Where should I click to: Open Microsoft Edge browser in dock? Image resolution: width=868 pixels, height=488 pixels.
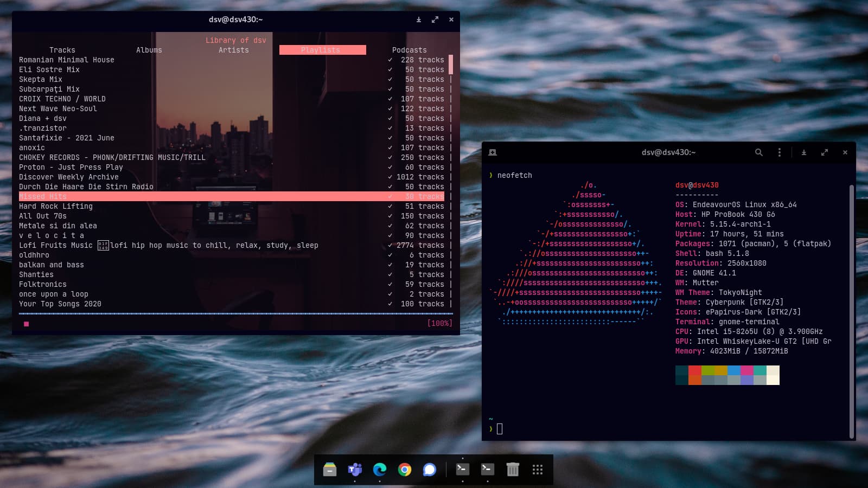point(380,470)
